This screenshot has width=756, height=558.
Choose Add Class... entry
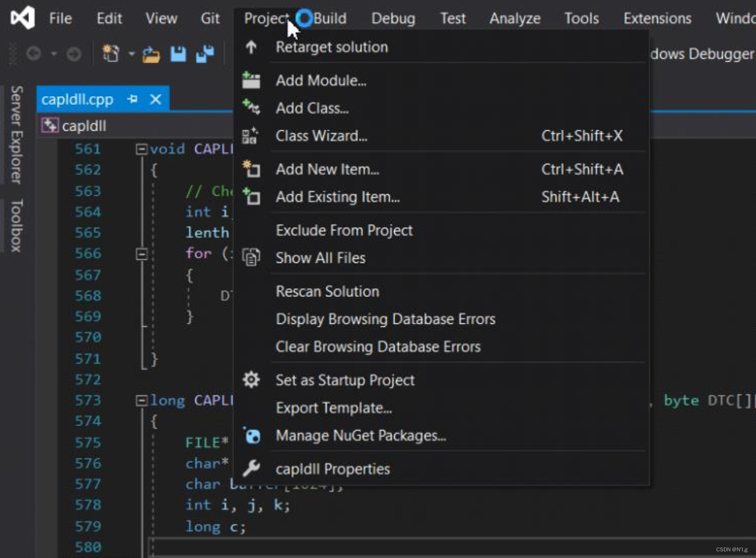pyautogui.click(x=441, y=108)
